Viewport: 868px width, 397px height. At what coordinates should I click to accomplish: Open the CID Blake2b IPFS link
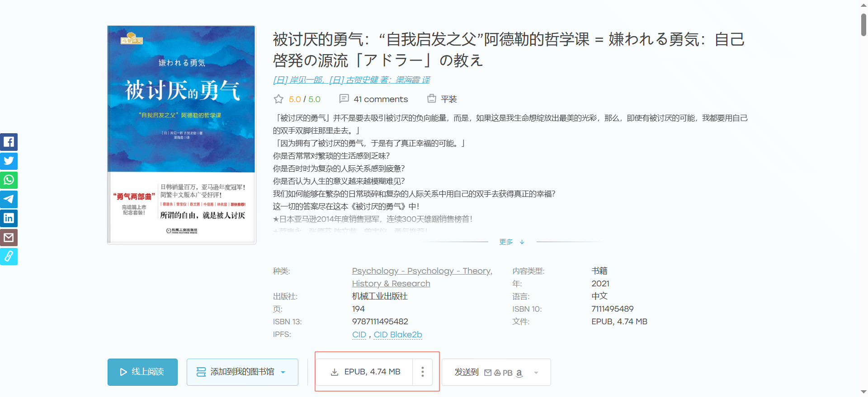(x=397, y=335)
